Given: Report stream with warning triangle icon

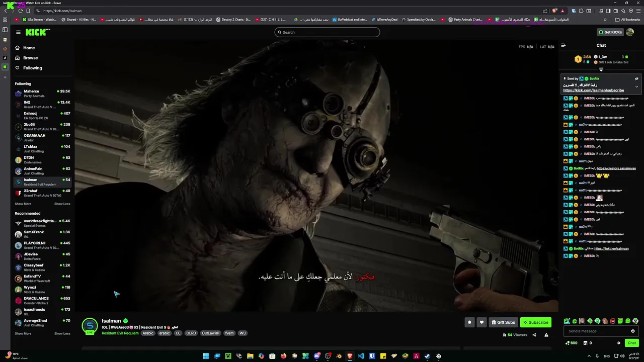Looking at the screenshot, I should (546, 335).
